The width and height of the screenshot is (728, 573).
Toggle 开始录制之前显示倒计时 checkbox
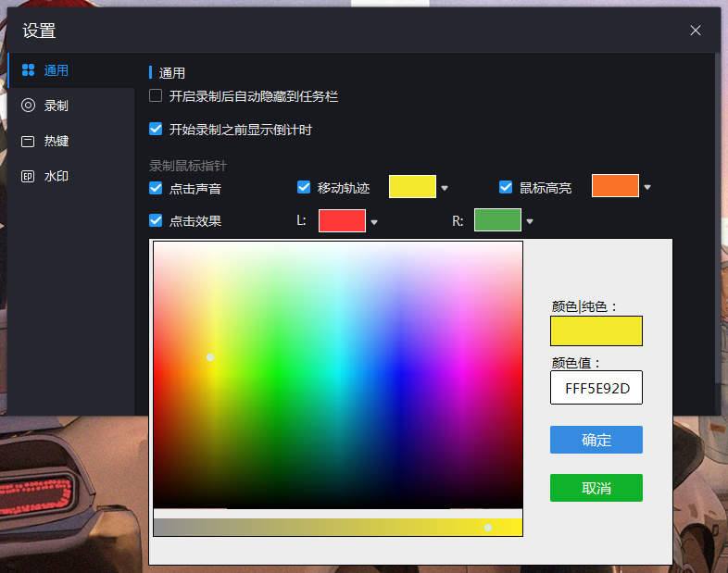(156, 129)
